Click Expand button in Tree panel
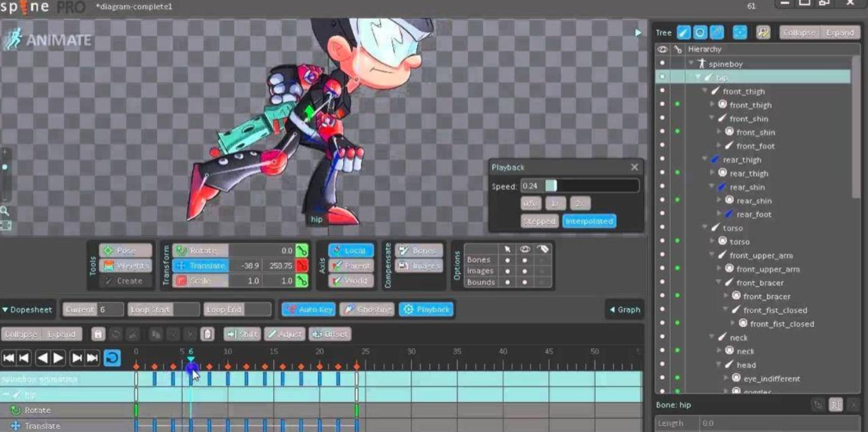This screenshot has width=868, height=432. click(x=840, y=33)
